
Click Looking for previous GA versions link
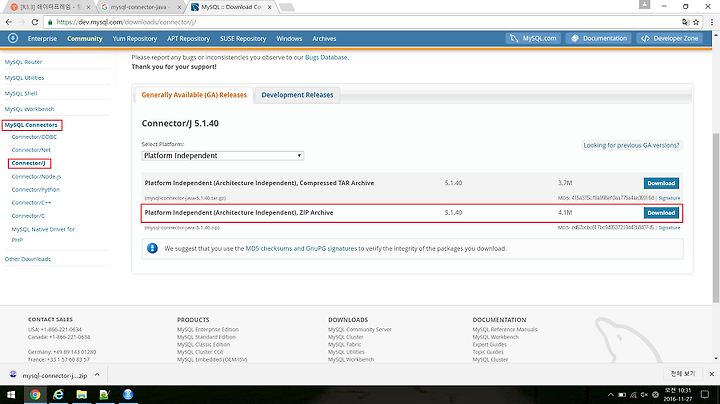point(631,145)
